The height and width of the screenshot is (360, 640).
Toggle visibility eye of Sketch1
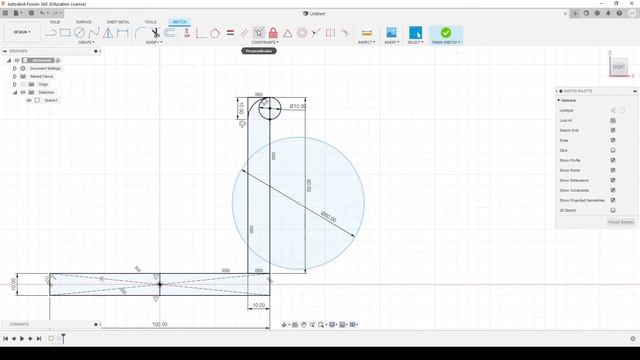click(x=29, y=100)
